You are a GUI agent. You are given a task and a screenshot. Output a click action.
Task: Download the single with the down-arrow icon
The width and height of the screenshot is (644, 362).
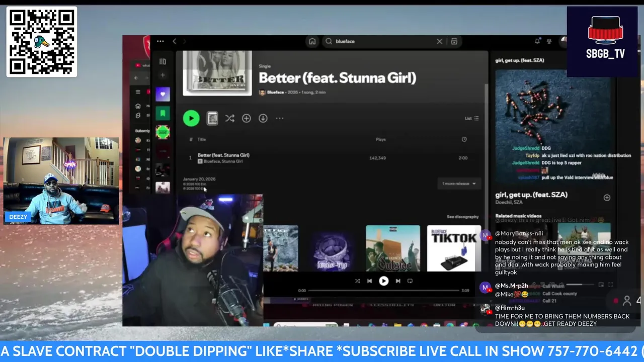pyautogui.click(x=263, y=118)
